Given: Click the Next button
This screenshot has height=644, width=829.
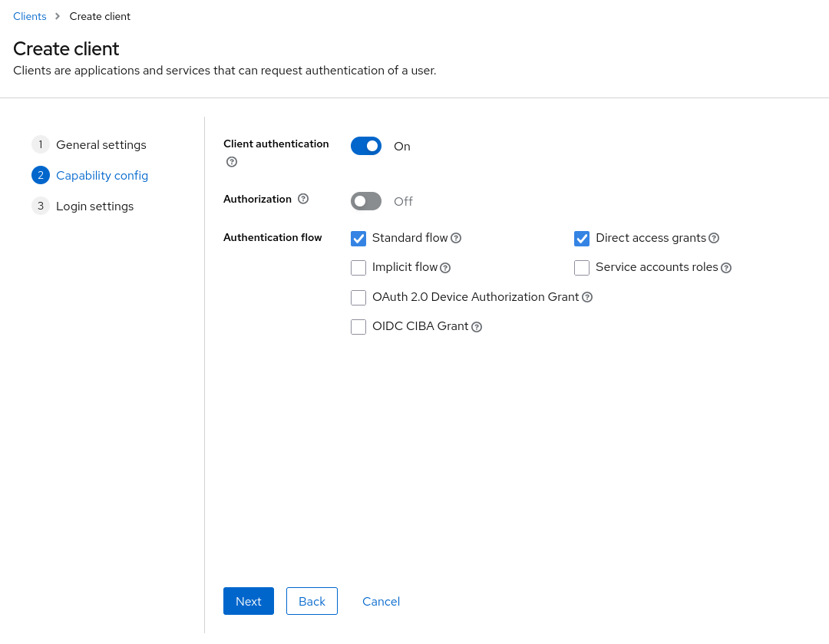Looking at the screenshot, I should (x=249, y=601).
